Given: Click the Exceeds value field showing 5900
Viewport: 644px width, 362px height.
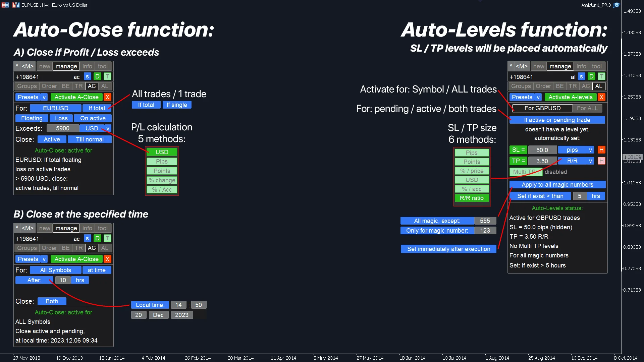Looking at the screenshot, I should click(63, 128).
